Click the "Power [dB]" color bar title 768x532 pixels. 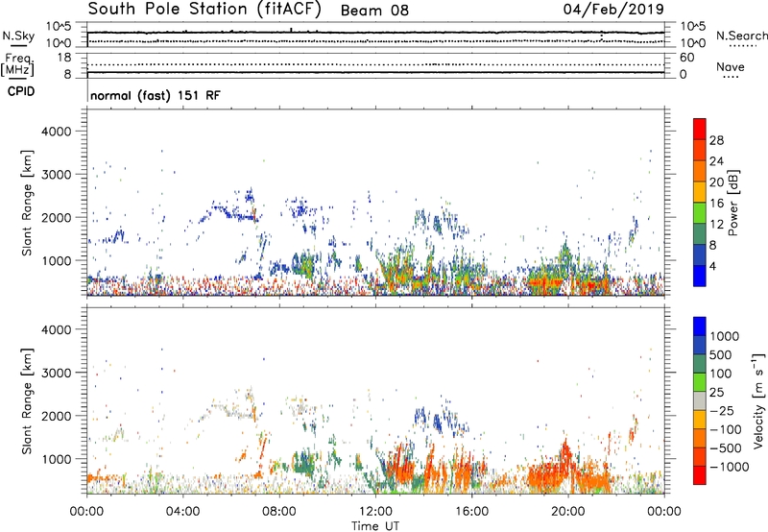tap(732, 203)
